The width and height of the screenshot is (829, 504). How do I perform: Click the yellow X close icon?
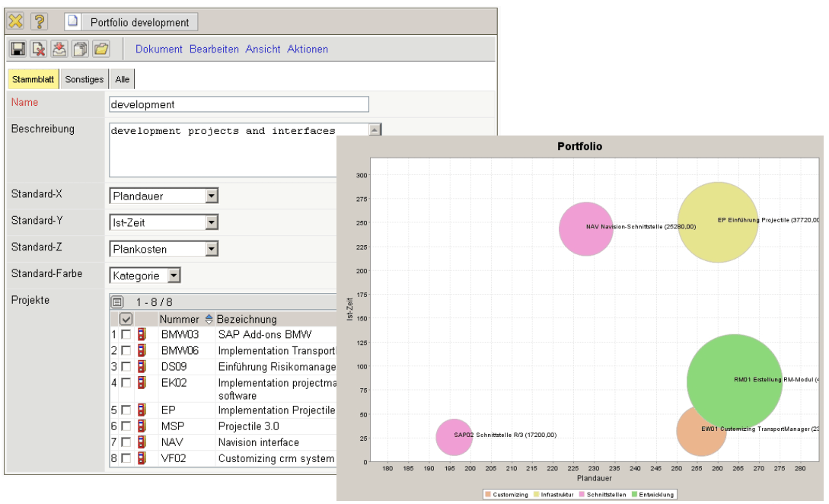(16, 21)
